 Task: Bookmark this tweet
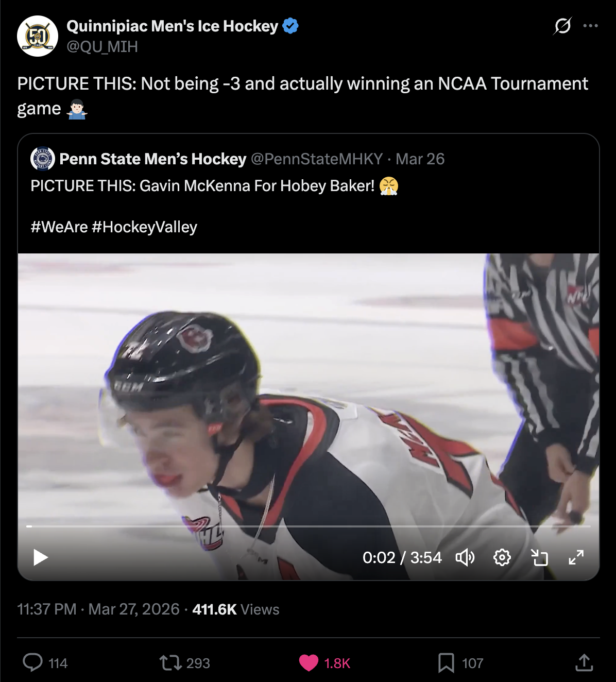tap(446, 662)
